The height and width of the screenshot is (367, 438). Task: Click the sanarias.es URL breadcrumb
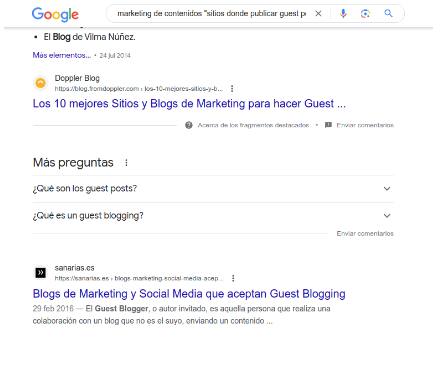coord(139,278)
